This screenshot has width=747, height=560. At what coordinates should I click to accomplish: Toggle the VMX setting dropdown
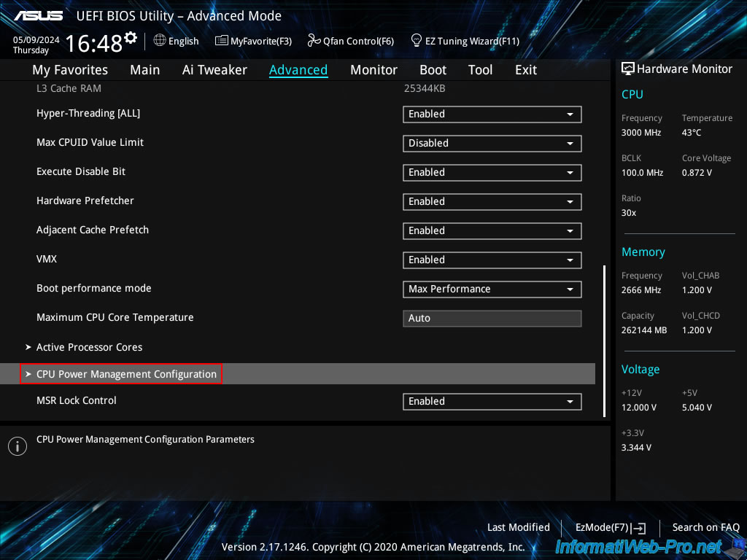pyautogui.click(x=492, y=260)
